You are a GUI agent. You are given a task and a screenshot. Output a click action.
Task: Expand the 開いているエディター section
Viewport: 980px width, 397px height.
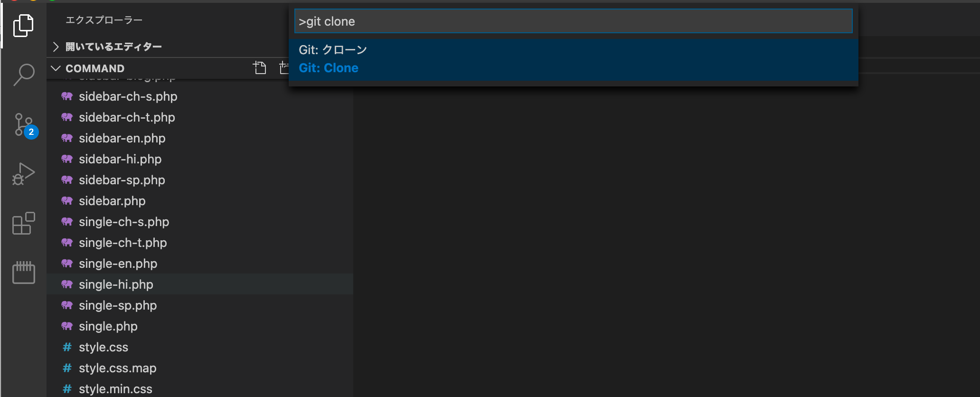point(56,47)
